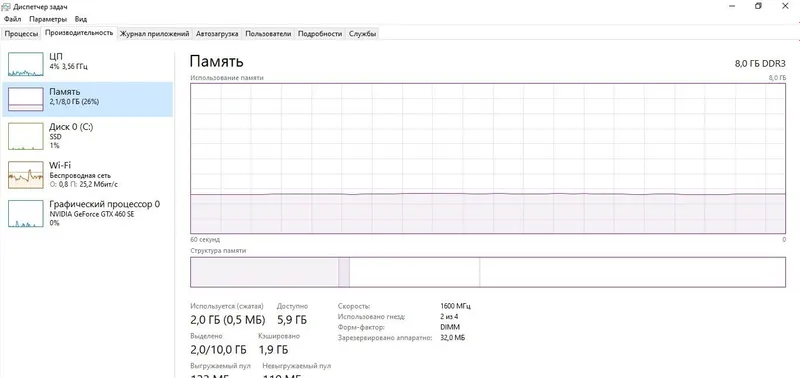The image size is (800, 378).
Task: Click the Кэшировано value 1,9 ГБ
Action: click(273, 350)
